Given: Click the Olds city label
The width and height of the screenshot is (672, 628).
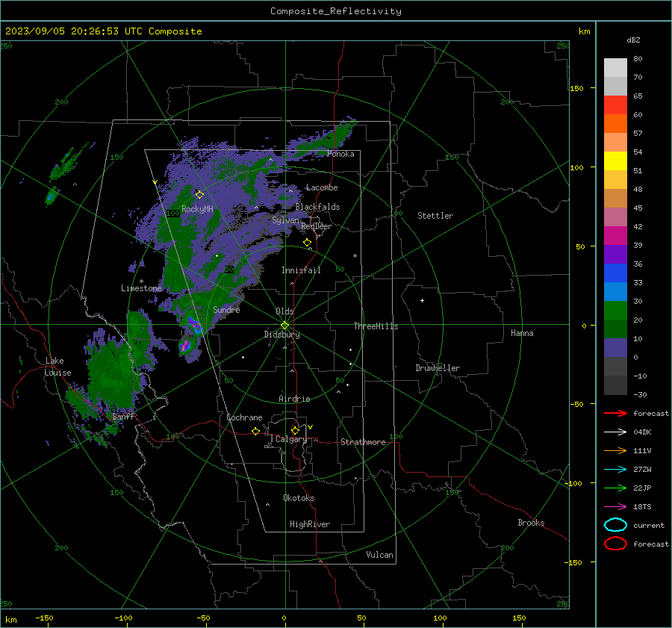Looking at the screenshot, I should coord(284,311).
